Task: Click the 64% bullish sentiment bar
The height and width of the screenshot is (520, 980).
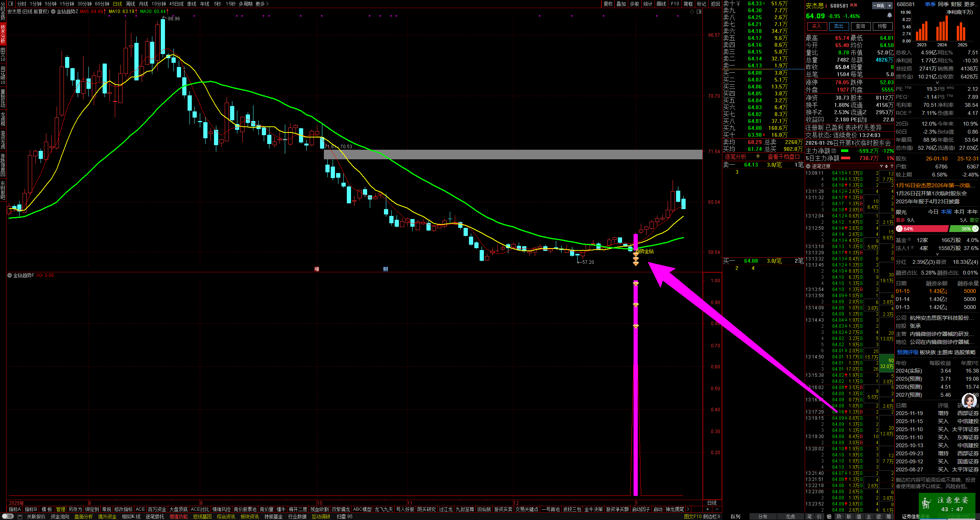Action: pos(922,229)
